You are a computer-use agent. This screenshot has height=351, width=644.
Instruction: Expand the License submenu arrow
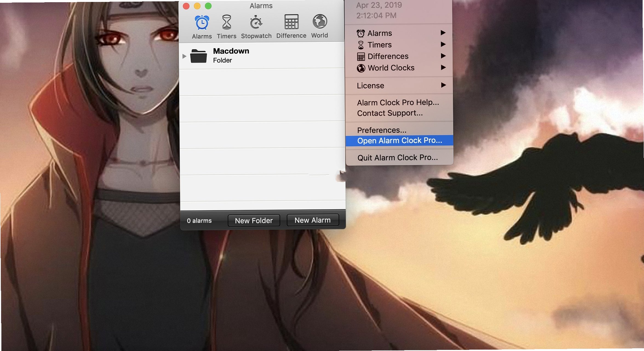point(443,85)
